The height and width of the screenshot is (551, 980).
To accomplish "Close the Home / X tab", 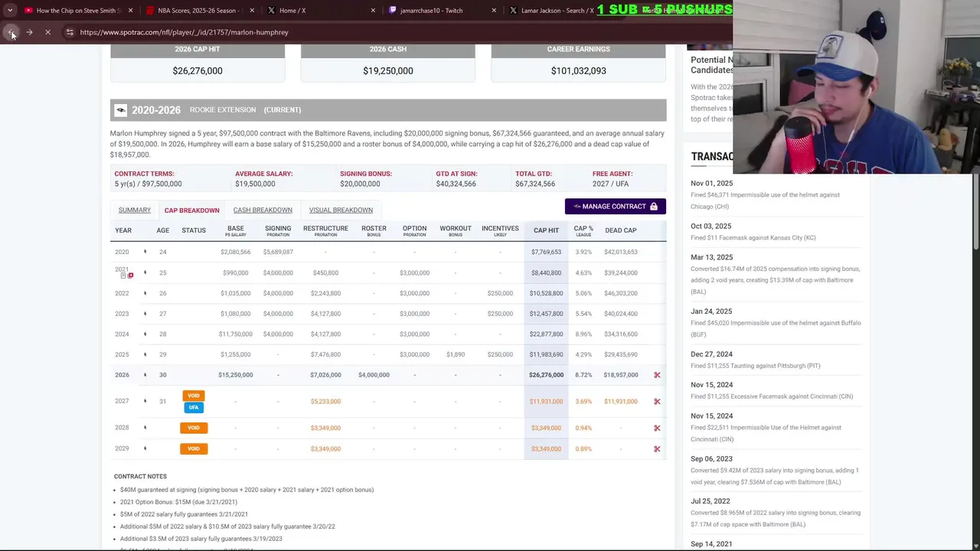I will coord(373,11).
